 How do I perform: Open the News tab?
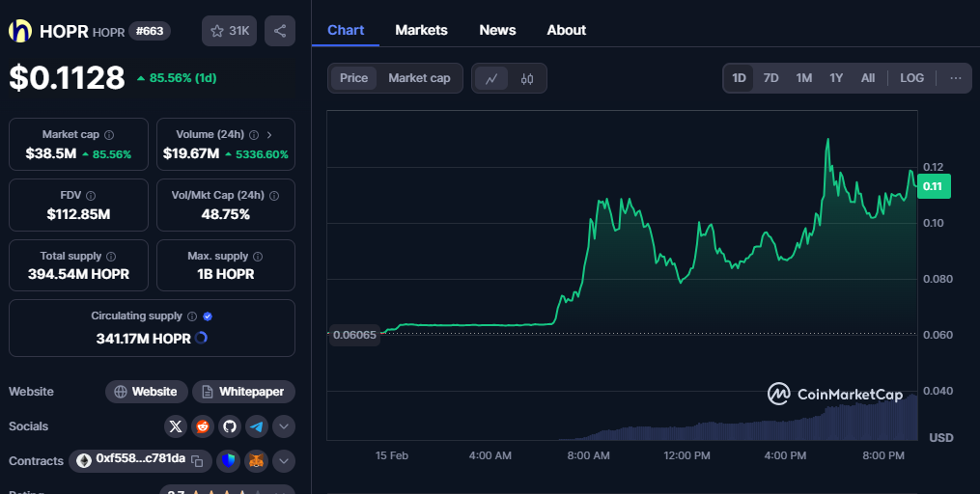497,30
